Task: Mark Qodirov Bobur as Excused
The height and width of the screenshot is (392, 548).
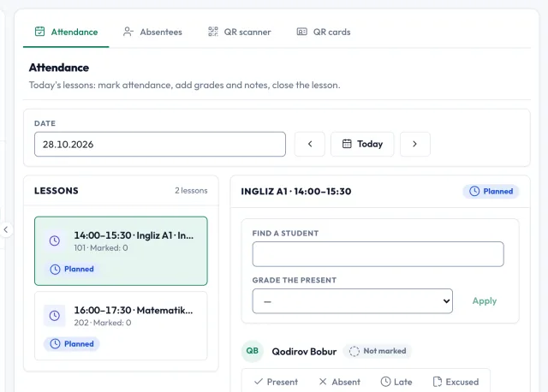Action: pos(456,382)
